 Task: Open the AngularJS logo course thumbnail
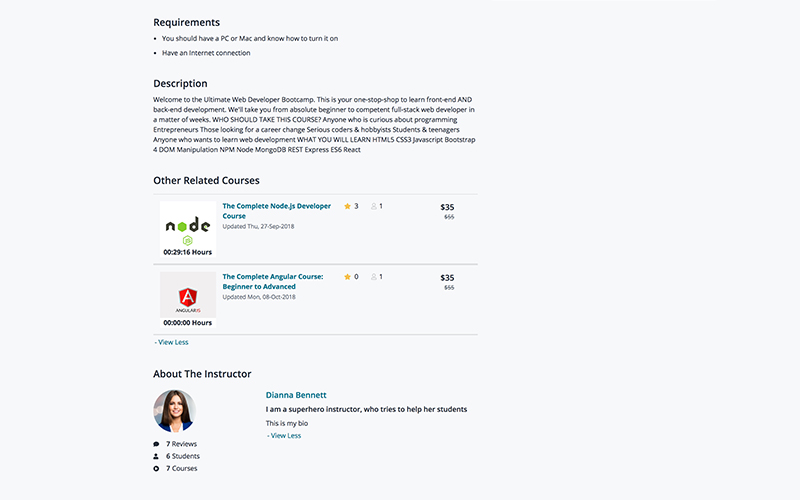pos(188,295)
